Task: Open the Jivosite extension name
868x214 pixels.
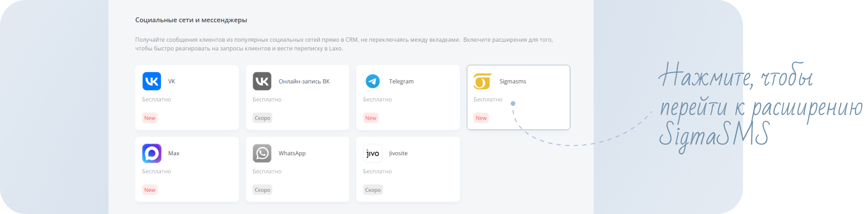Action: pyautogui.click(x=398, y=154)
